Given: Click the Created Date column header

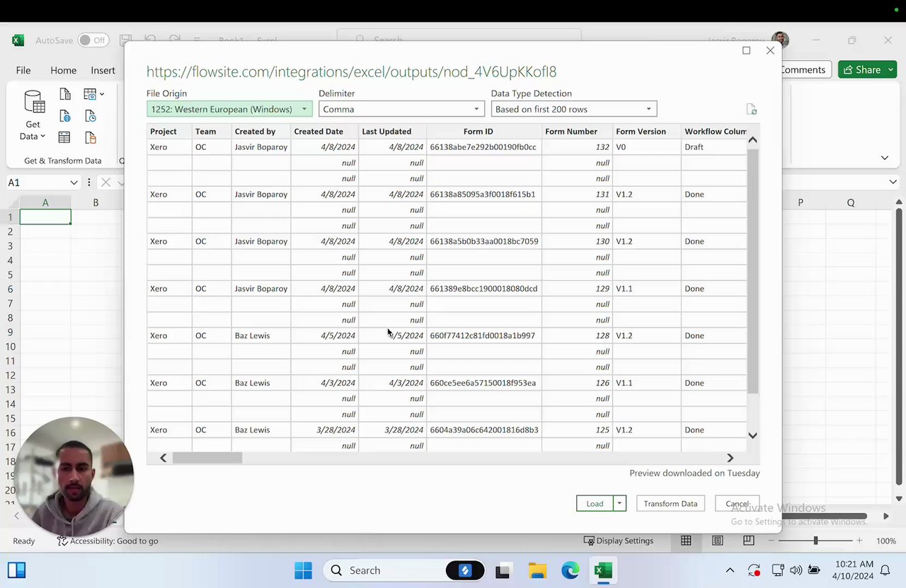Looking at the screenshot, I should (x=324, y=132).
